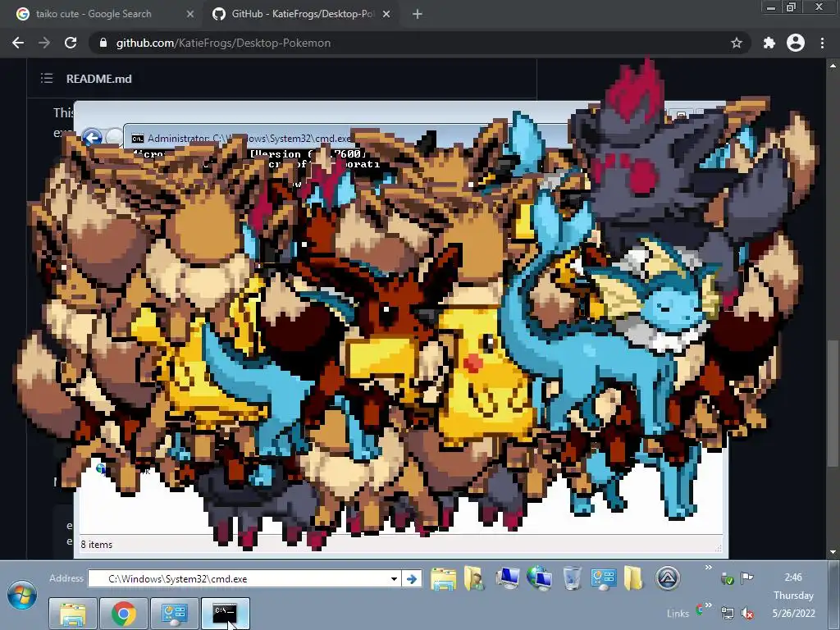This screenshot has height=630, width=840.
Task: Open a new Chrome tab with the plus button
Action: pyautogui.click(x=418, y=15)
